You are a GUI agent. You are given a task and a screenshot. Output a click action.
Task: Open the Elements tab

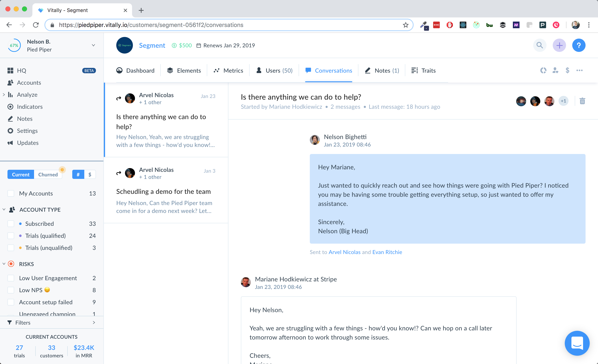pos(184,70)
